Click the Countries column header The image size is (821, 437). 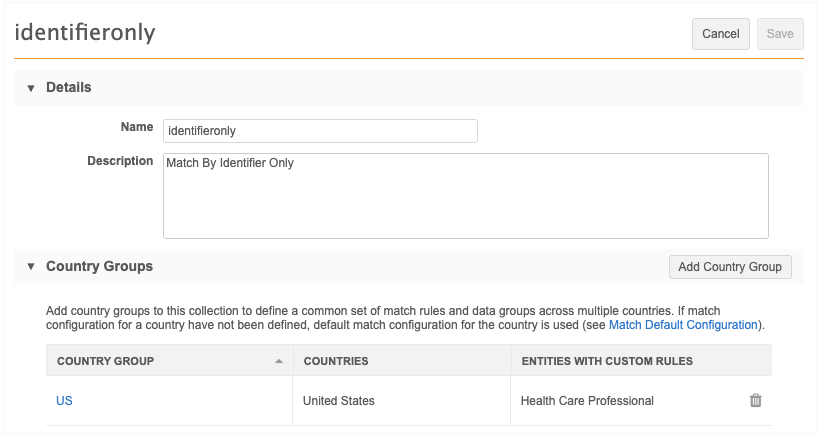coord(336,361)
